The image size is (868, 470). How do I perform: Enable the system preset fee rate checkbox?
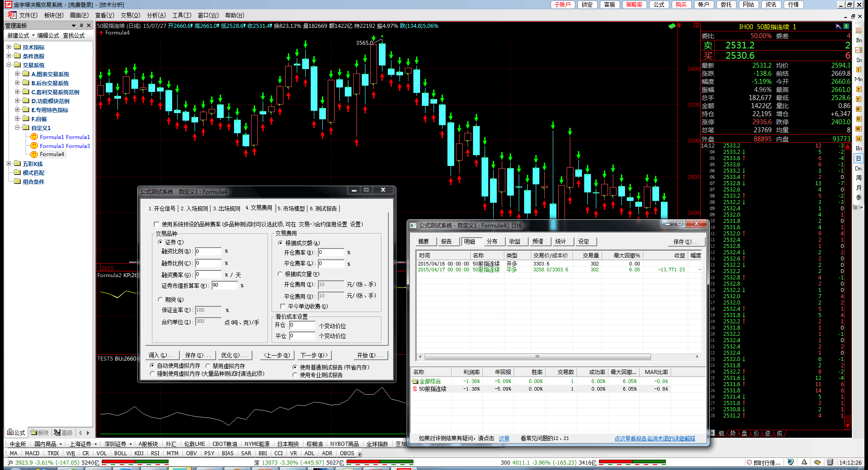[156, 224]
